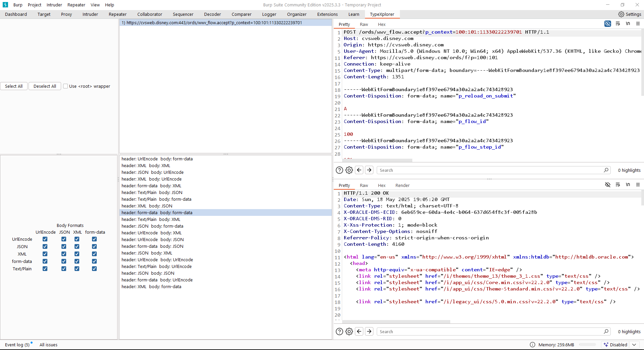
Task: Click request search magnifier icon
Action: coord(606,170)
